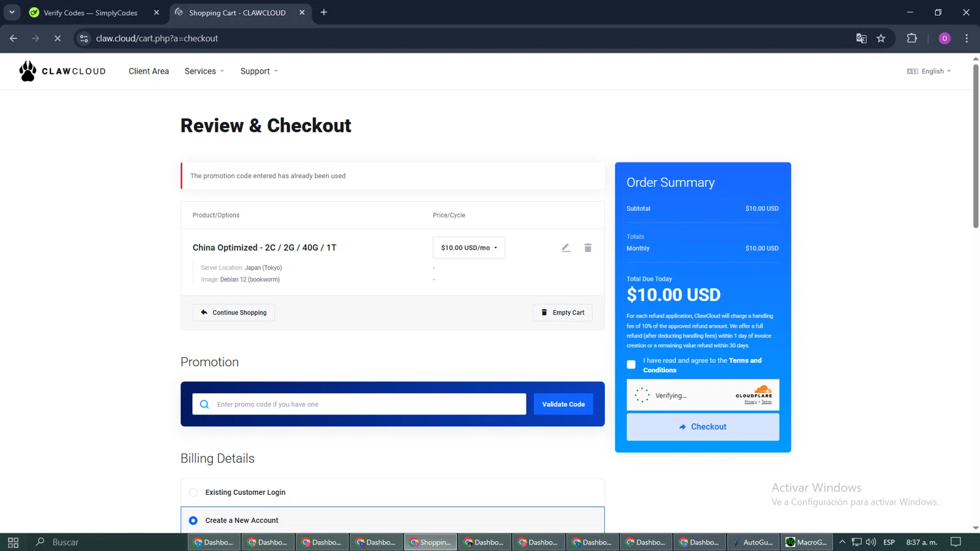Click the China Optimized - 2C / 2G / 40G / 1T title
This screenshot has width=980, height=551.
pos(265,248)
